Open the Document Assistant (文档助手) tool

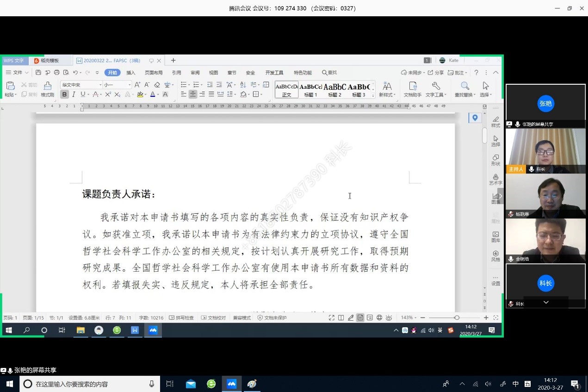(x=412, y=86)
